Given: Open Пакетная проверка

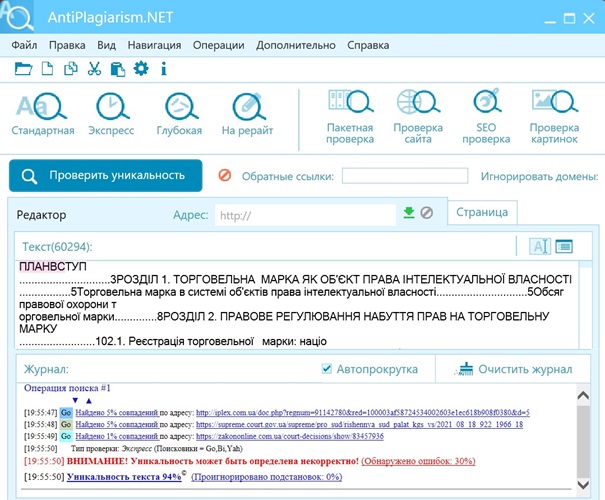Looking at the screenshot, I should pyautogui.click(x=350, y=117).
